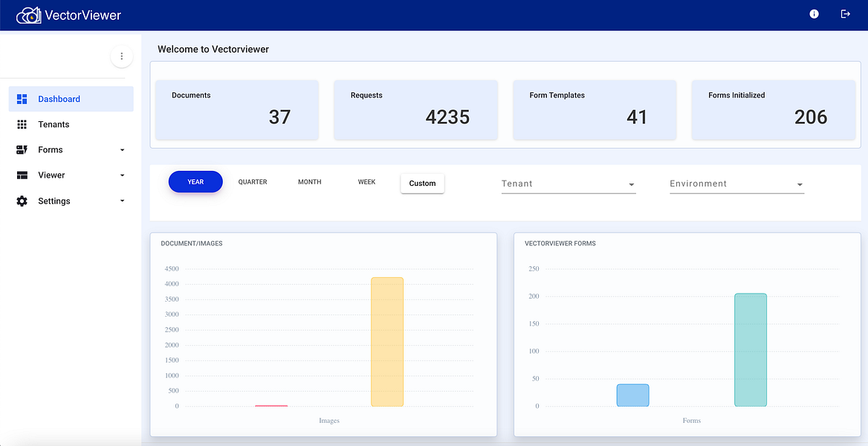Click the yellow Images chart bar
The width and height of the screenshot is (868, 446).
[x=387, y=342]
